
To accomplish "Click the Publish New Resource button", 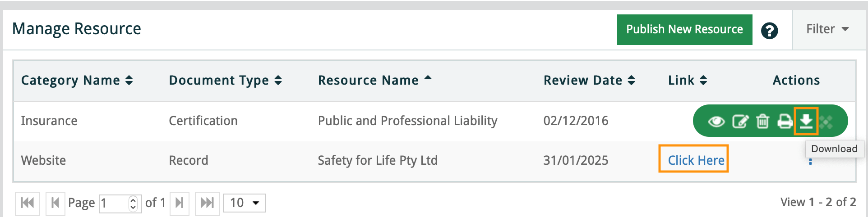I will pyautogui.click(x=684, y=30).
